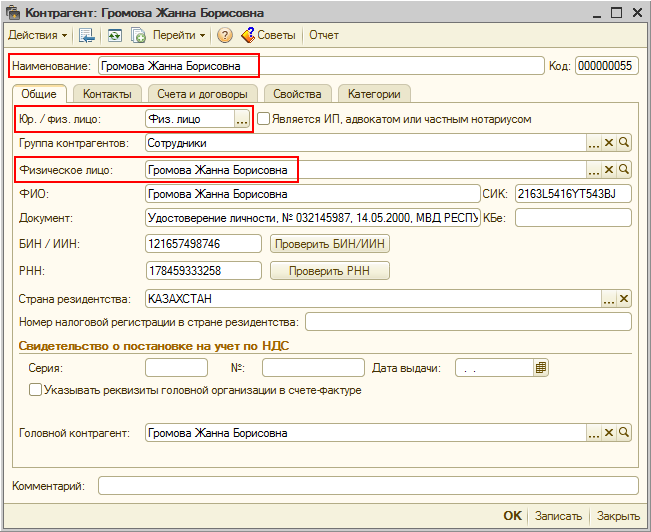This screenshot has height=532, width=651.
Task: Click the green refresh toolbar icon
Action: click(115, 35)
